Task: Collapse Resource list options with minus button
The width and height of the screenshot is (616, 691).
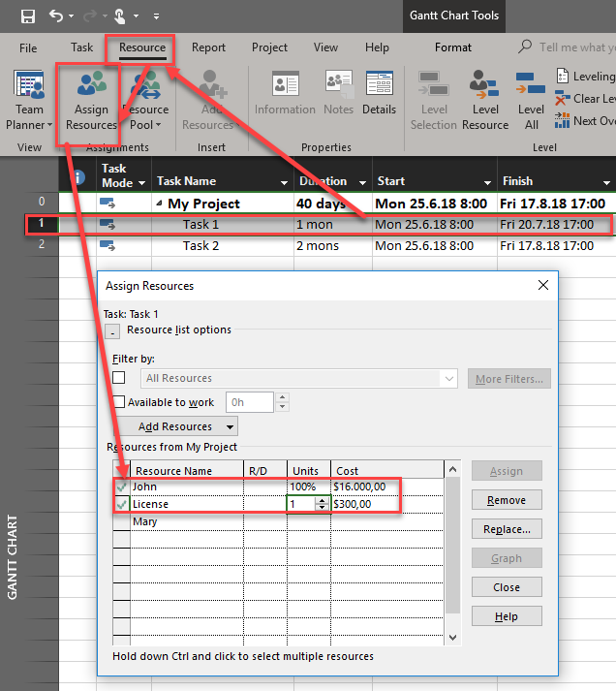Action: pyautogui.click(x=113, y=330)
